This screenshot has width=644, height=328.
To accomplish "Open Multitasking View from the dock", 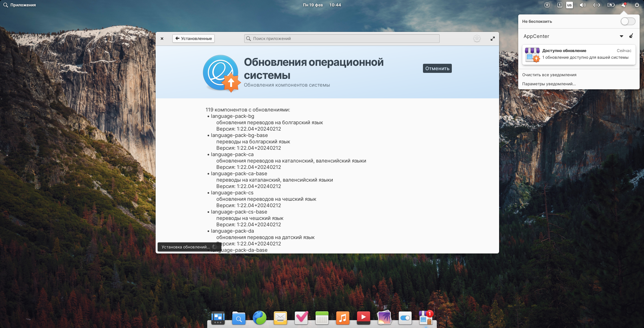I will tap(218, 318).
